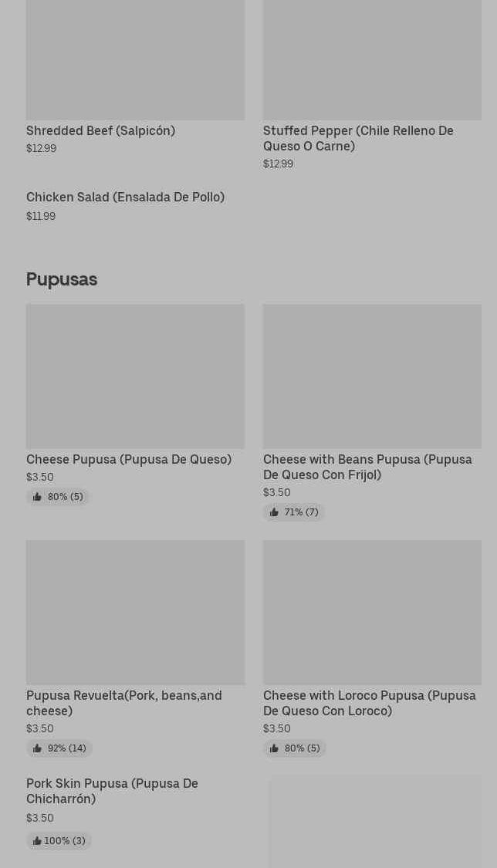Click thumbs-up icon under Pupusa Revuelta
Screen dimensions: 497x868
[37, 748]
